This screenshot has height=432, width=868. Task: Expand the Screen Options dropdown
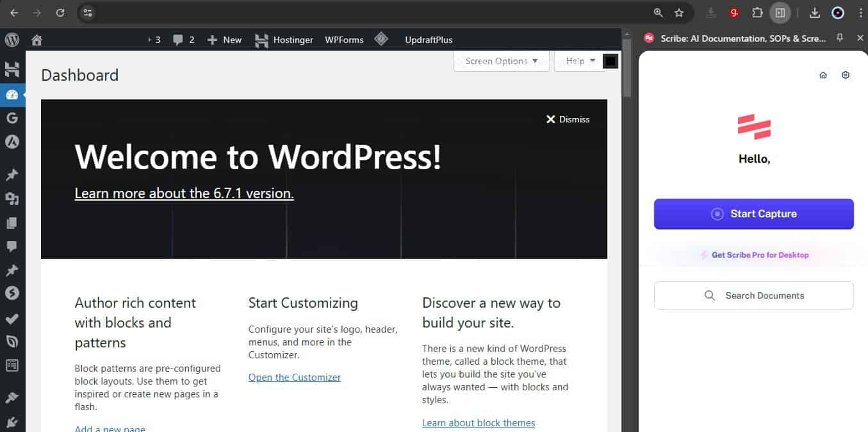[x=502, y=61]
